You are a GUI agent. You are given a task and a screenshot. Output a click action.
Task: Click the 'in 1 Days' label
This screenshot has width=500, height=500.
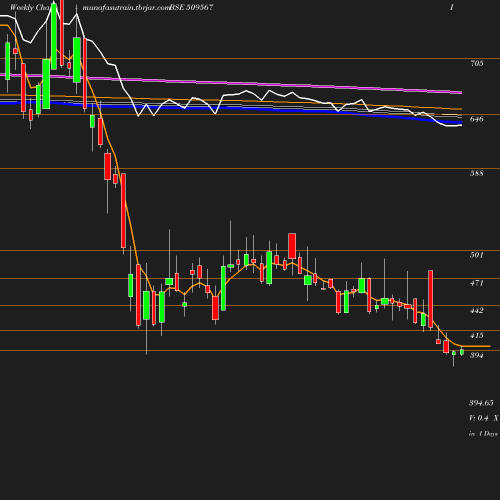click(483, 434)
